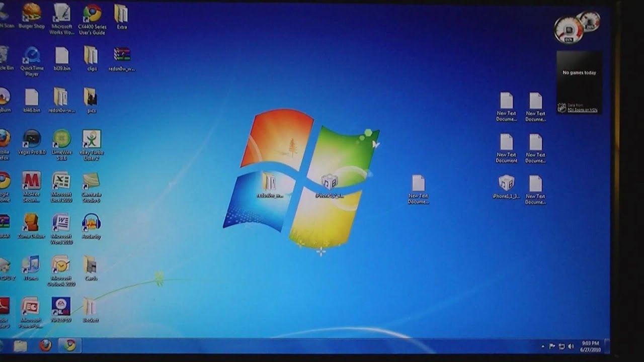Open Camtasia Studio 6 shortcut

click(91, 187)
